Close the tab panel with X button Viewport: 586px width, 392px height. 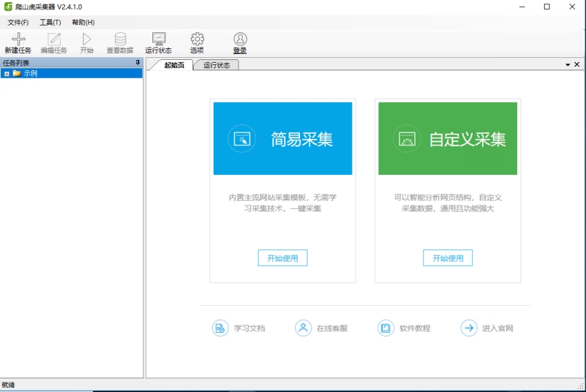pos(578,65)
